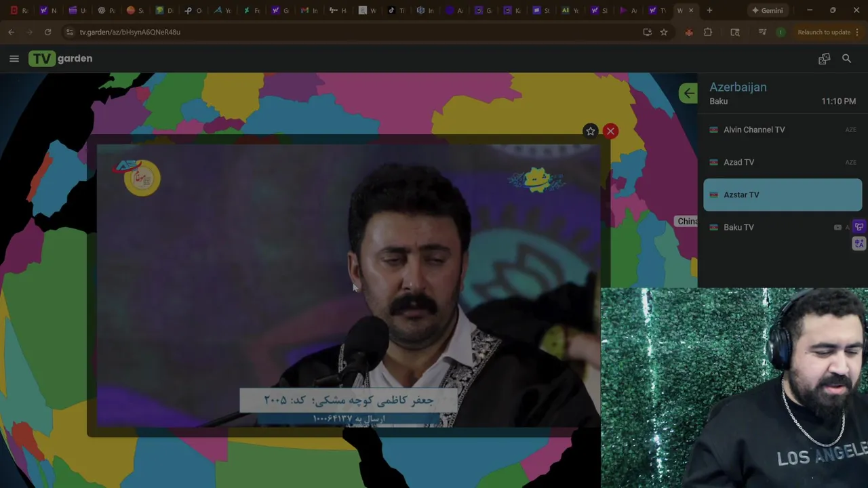Viewport: 868px width, 488px height.
Task: Open the hamburger menu in TV Garden
Action: (x=14, y=59)
